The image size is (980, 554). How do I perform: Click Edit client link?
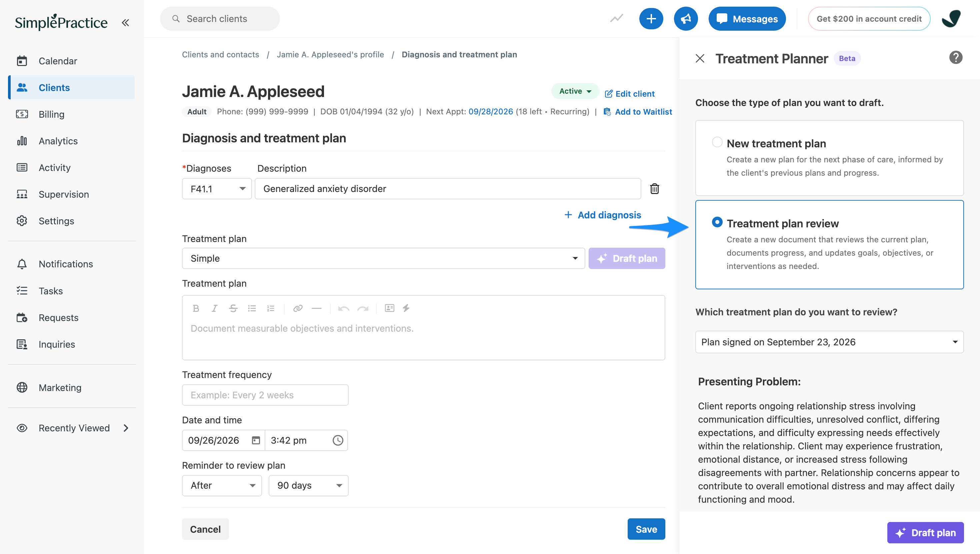point(630,94)
